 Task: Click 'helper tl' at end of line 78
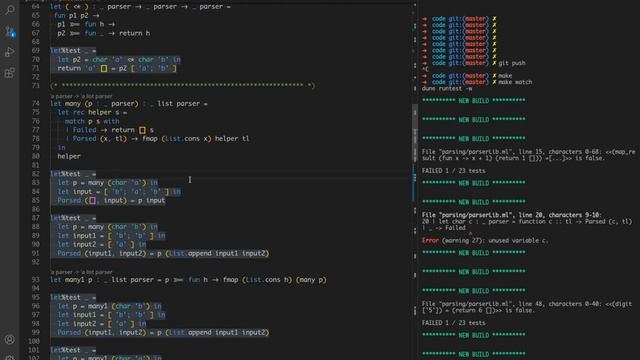tap(232, 139)
